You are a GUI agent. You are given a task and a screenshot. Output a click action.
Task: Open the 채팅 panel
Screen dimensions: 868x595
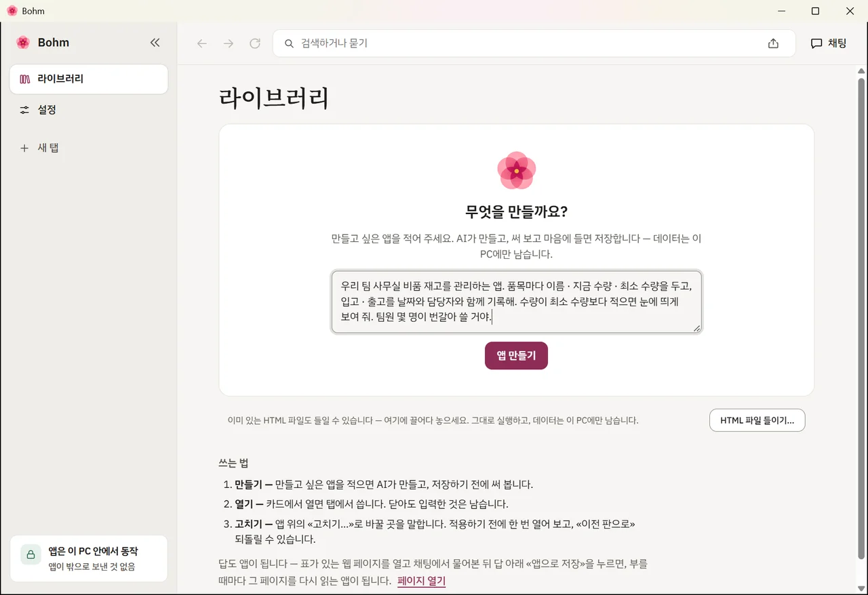pos(829,43)
